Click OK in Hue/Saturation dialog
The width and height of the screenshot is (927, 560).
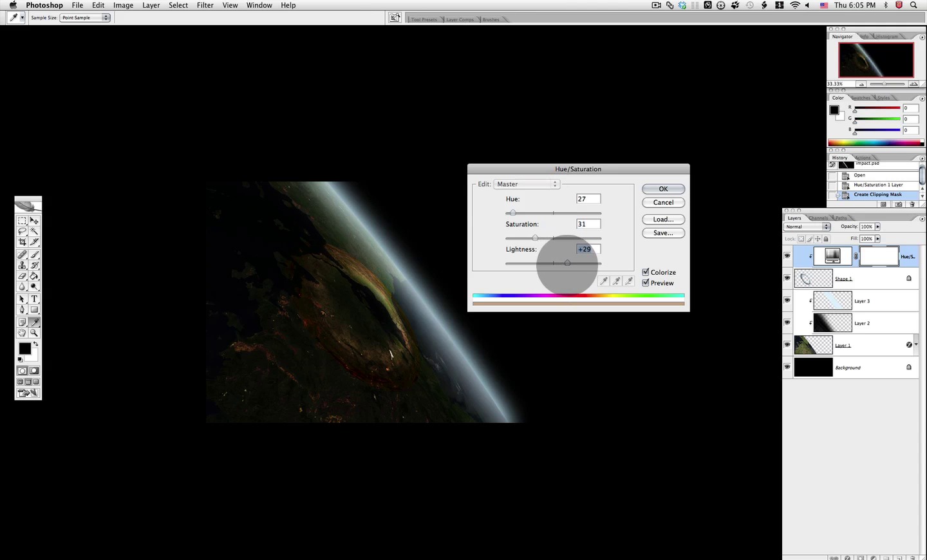pyautogui.click(x=663, y=189)
